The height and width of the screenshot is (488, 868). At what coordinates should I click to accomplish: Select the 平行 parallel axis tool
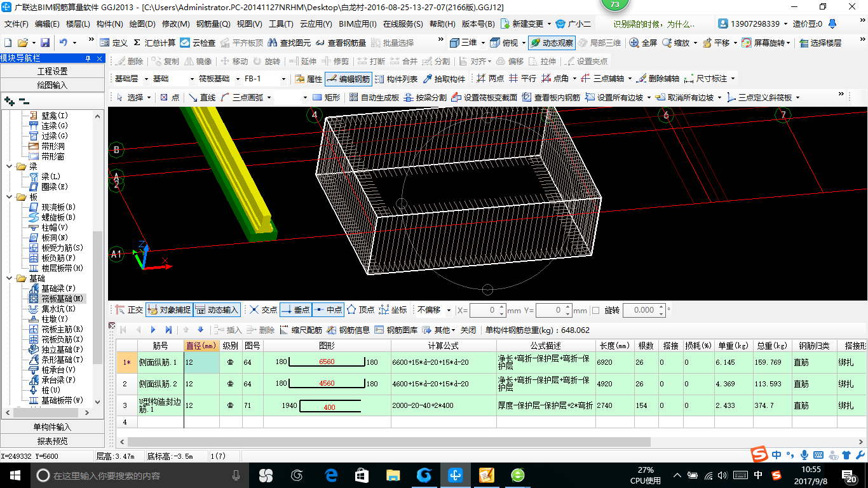pos(522,79)
